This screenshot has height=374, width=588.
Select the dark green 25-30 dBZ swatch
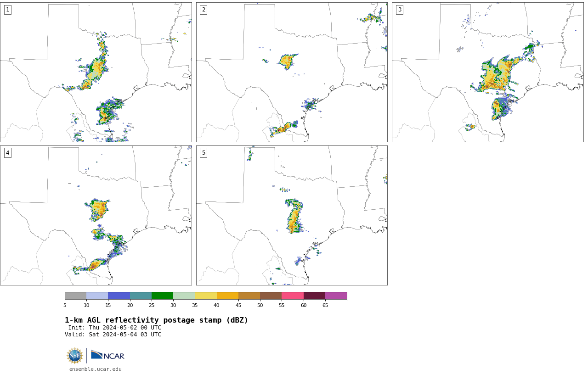162,296
